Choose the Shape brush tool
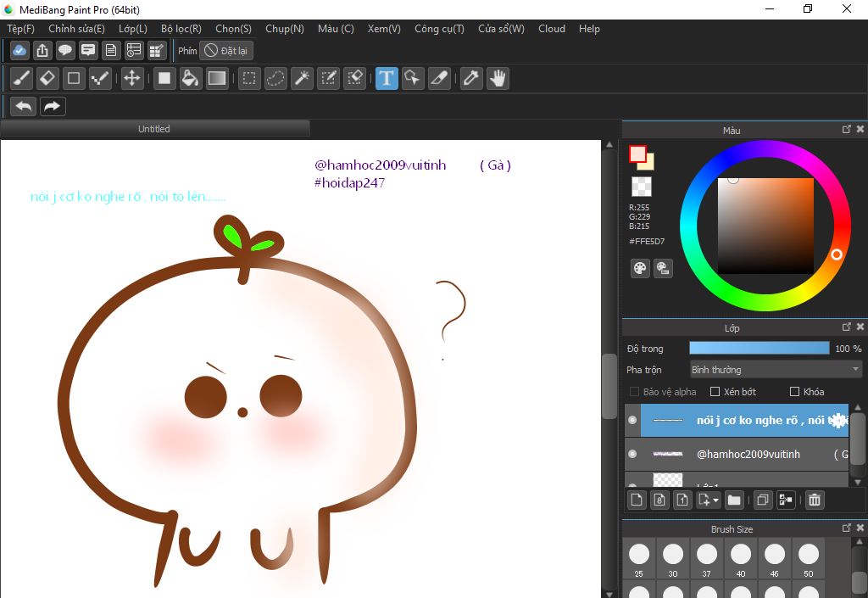Screen dimensions: 868x598 point(74,78)
